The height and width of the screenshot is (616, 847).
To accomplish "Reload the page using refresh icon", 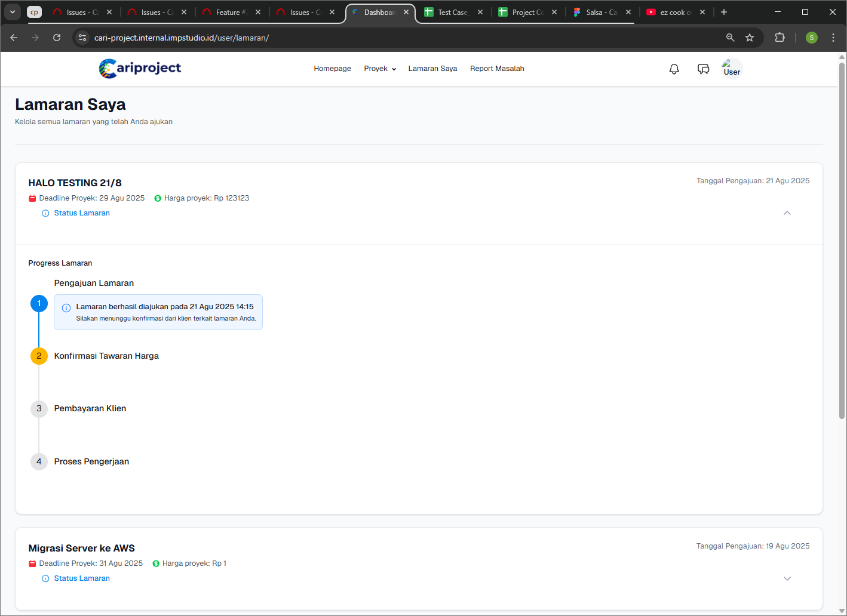I will pyautogui.click(x=57, y=38).
